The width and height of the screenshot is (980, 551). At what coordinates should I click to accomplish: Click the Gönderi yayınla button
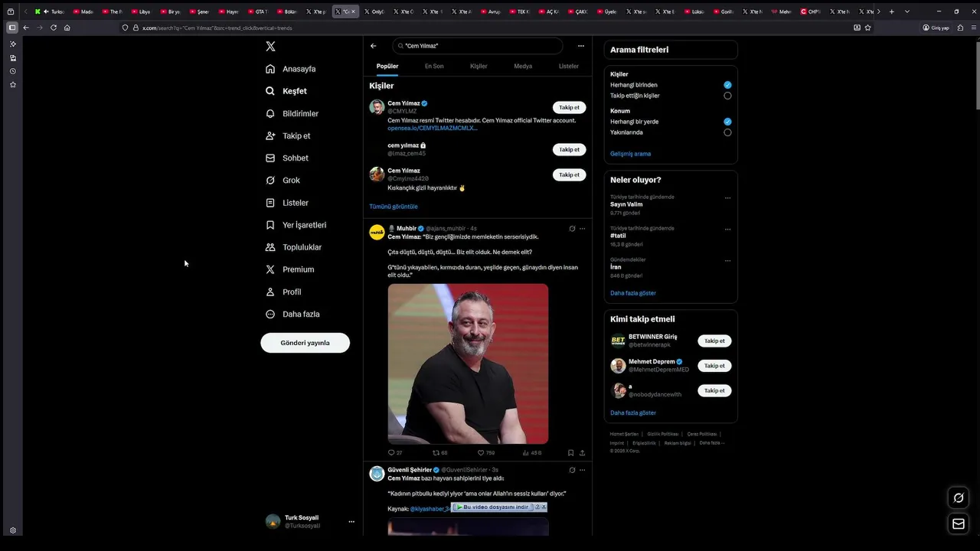click(305, 343)
